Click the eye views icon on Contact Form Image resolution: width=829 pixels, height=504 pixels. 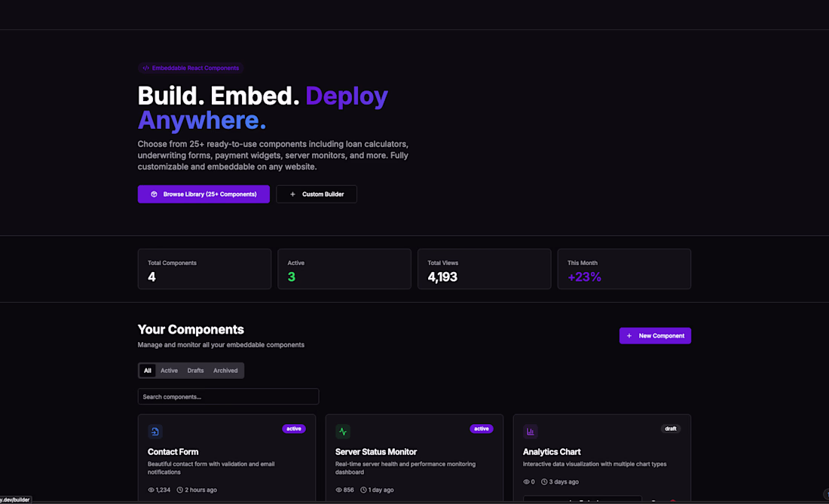pos(151,490)
